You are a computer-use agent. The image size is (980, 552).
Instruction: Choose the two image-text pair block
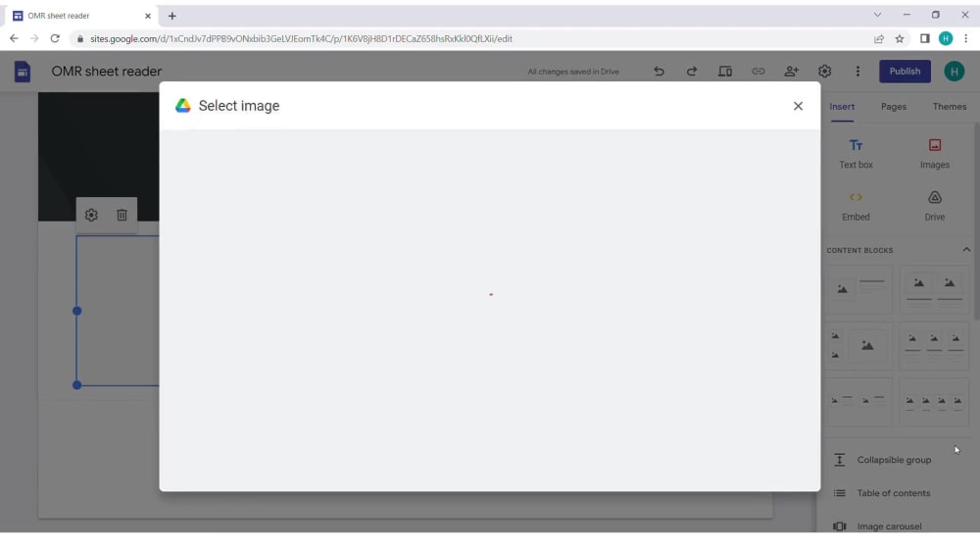click(x=858, y=402)
